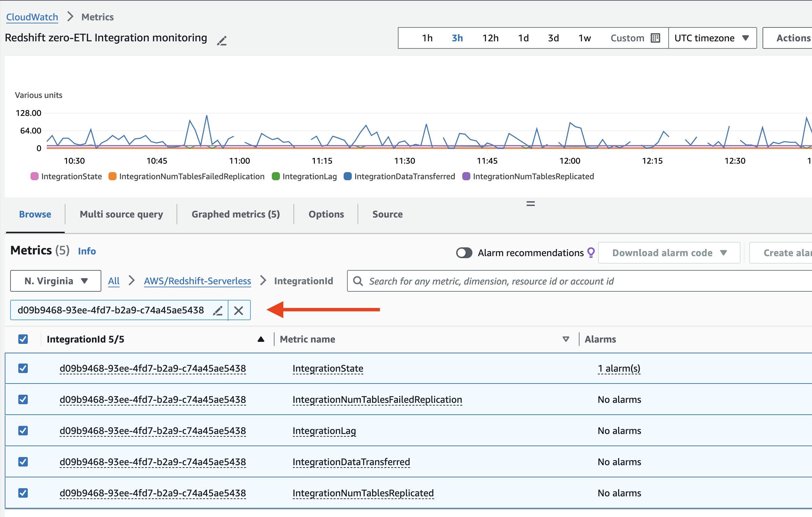The width and height of the screenshot is (812, 517).
Task: Remove the d09b9468 filter using the X icon
Action: coord(239,310)
